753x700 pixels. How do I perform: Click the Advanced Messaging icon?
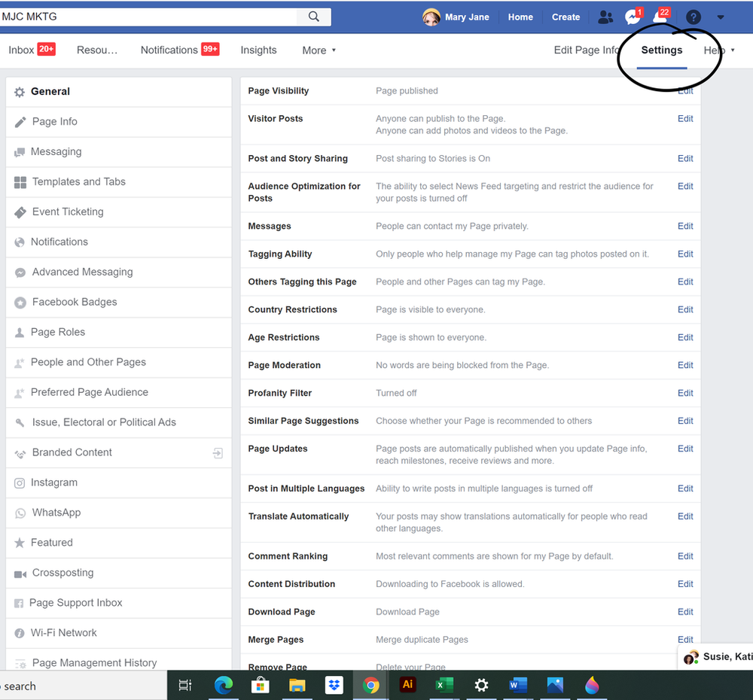[20, 272]
